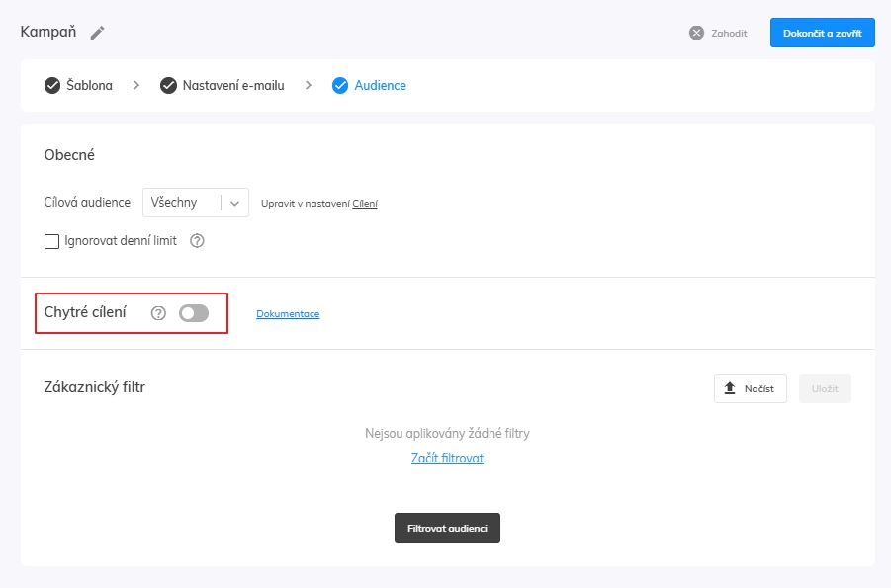Expand the dropdown arrow next to Všechny
The height and width of the screenshot is (588, 891).
pyautogui.click(x=234, y=203)
